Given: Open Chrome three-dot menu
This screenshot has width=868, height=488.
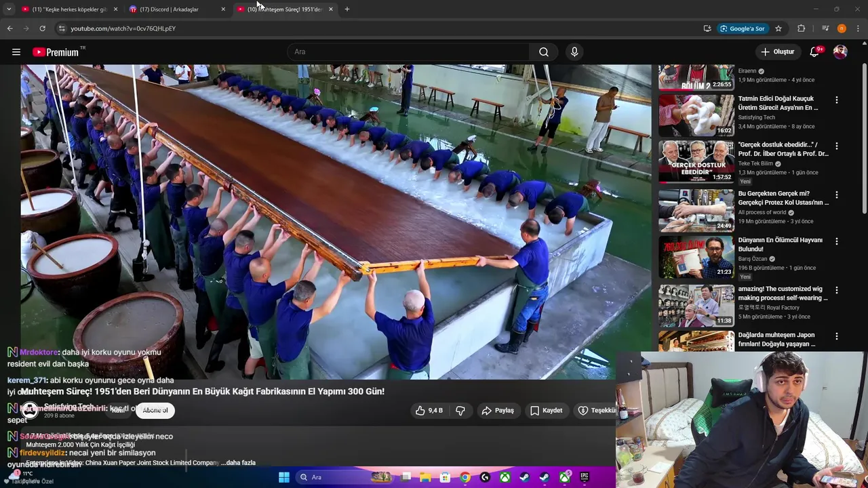Looking at the screenshot, I should pos(858,28).
